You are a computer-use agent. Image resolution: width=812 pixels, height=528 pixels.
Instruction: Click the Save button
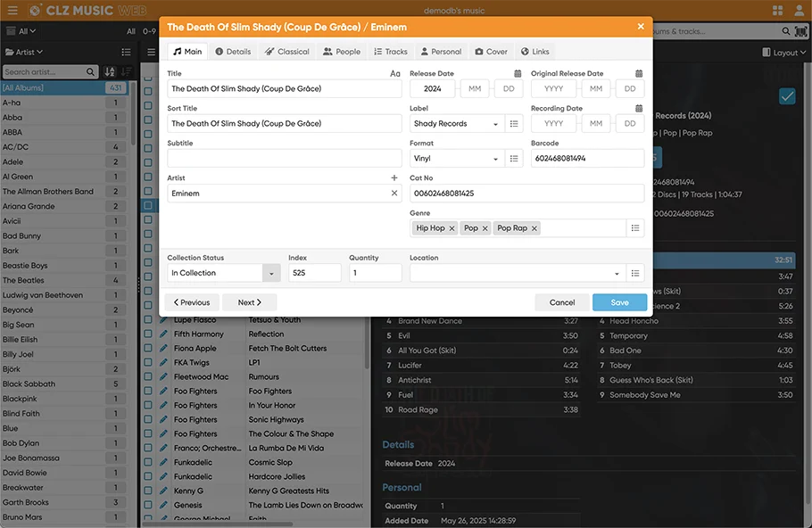coord(619,302)
